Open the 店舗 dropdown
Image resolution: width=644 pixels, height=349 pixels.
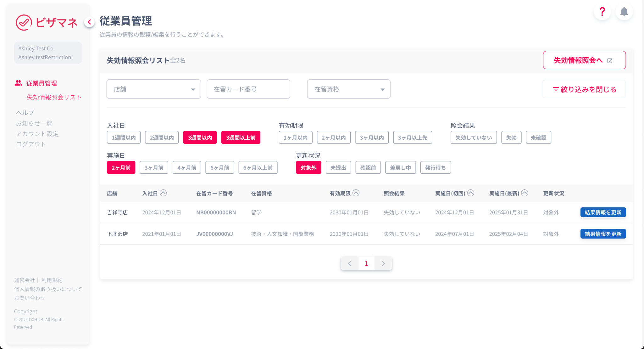click(153, 89)
